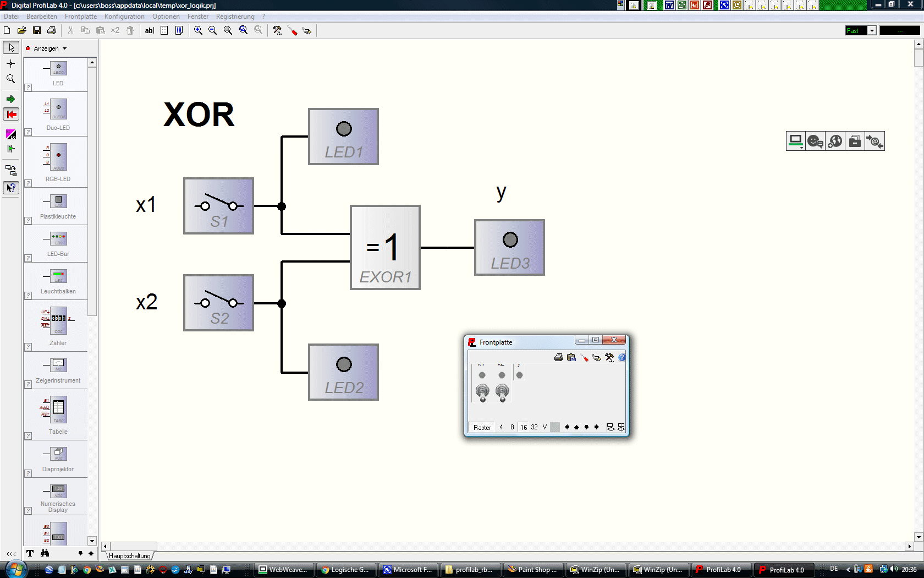Click the binoculars search icon
Screen dimensions: 924x578
click(45, 553)
